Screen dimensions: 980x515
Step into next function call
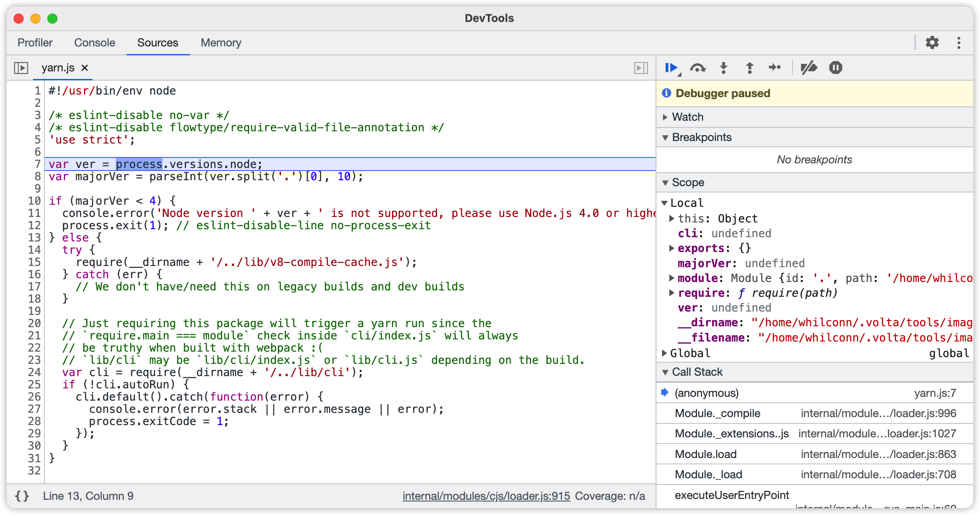pos(724,68)
